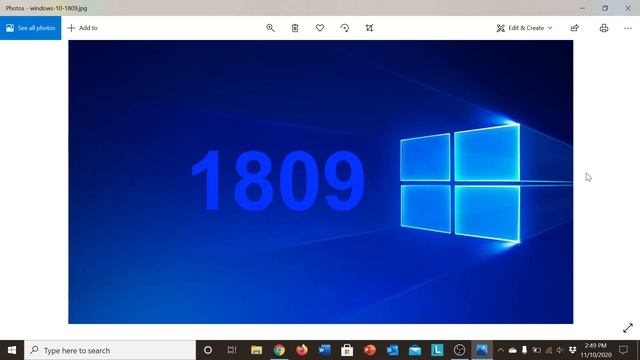Open network Wi-Fi tray icon
The height and width of the screenshot is (360, 640).
549,350
